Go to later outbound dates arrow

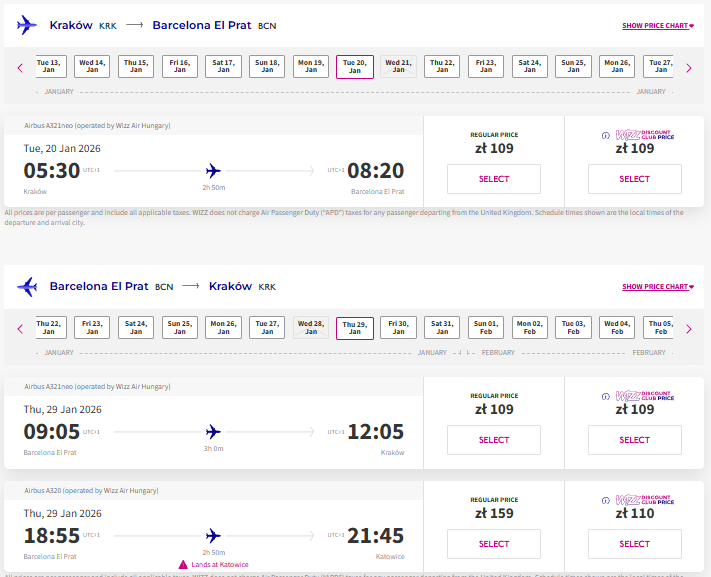click(689, 68)
